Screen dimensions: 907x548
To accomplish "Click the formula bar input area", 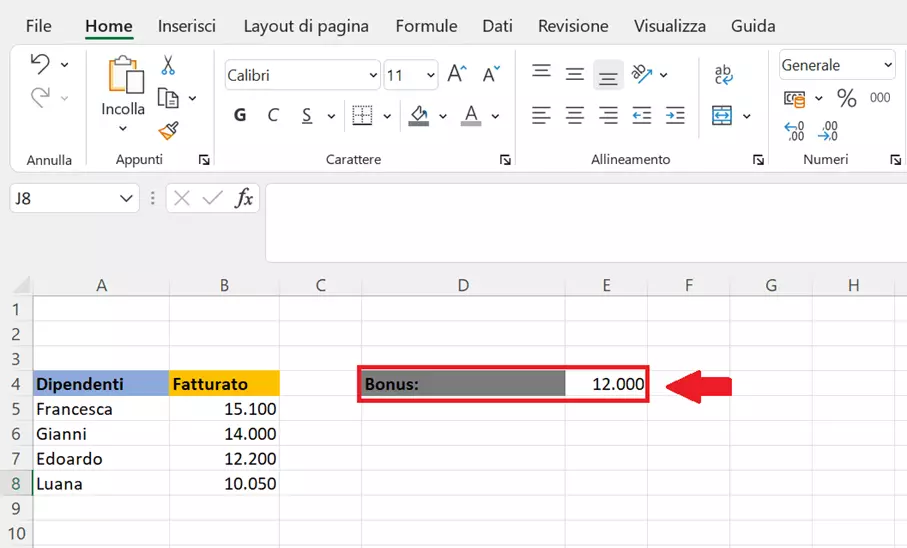I will (x=586, y=223).
